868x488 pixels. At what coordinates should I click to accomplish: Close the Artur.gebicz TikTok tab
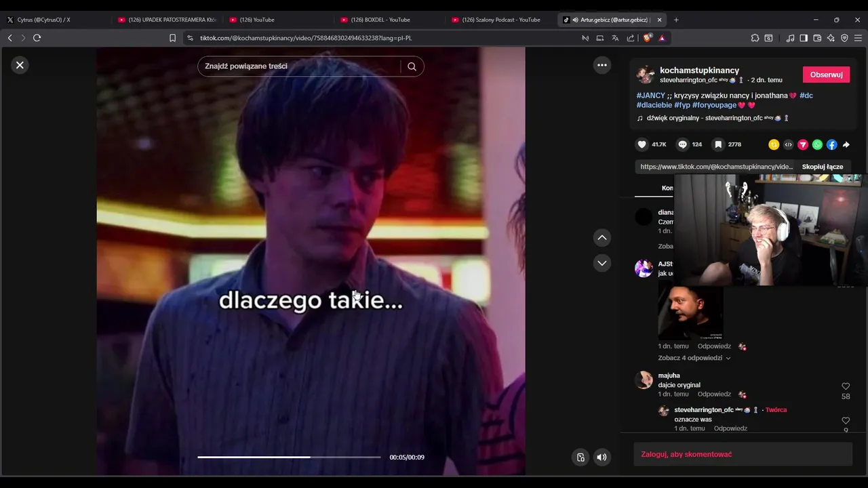(x=659, y=20)
